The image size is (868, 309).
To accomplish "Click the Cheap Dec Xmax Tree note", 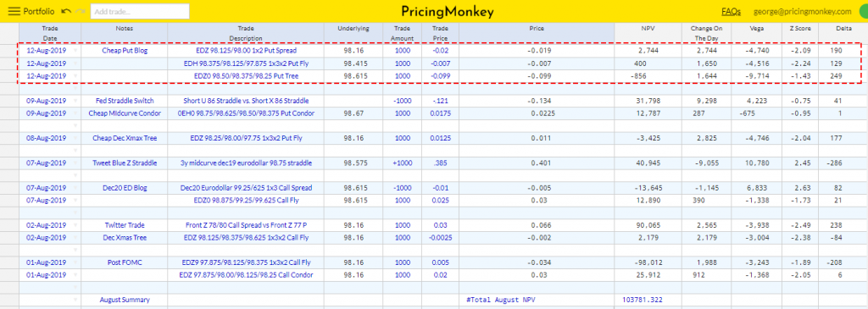I will coord(124,138).
